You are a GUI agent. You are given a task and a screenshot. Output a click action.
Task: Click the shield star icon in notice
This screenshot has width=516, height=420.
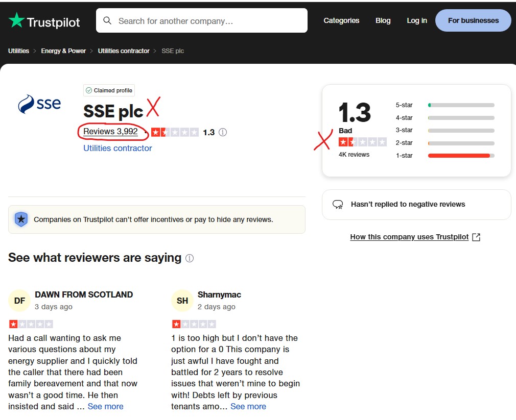coord(21,219)
